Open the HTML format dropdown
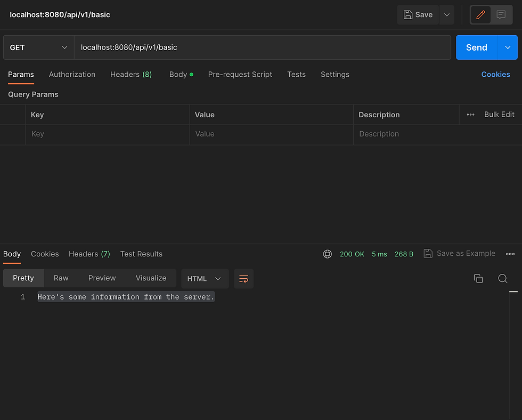 click(205, 278)
